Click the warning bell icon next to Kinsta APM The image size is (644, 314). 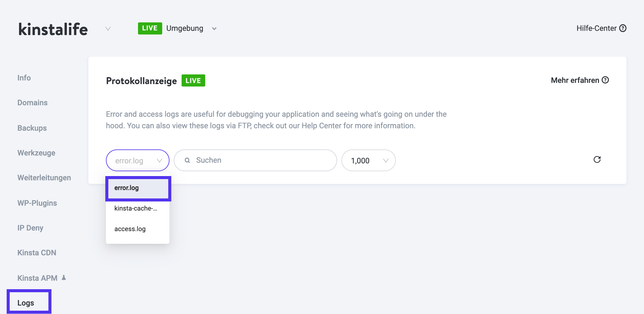click(x=64, y=277)
